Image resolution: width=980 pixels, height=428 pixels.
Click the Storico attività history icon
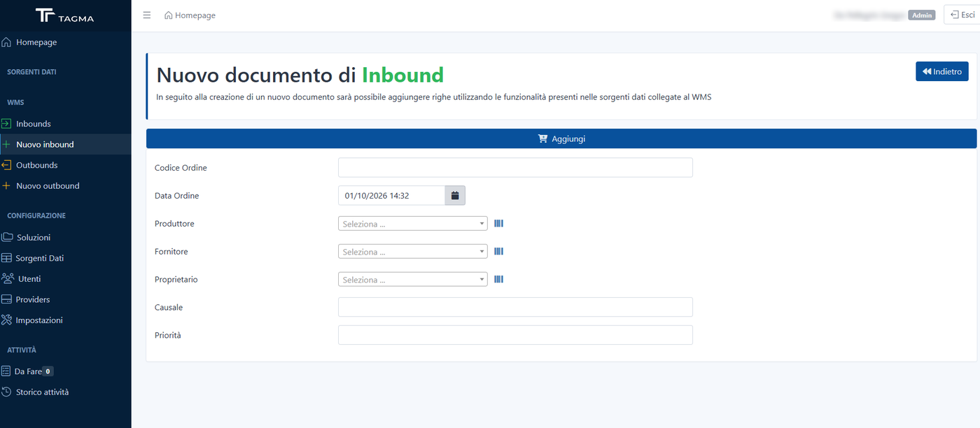click(6, 392)
